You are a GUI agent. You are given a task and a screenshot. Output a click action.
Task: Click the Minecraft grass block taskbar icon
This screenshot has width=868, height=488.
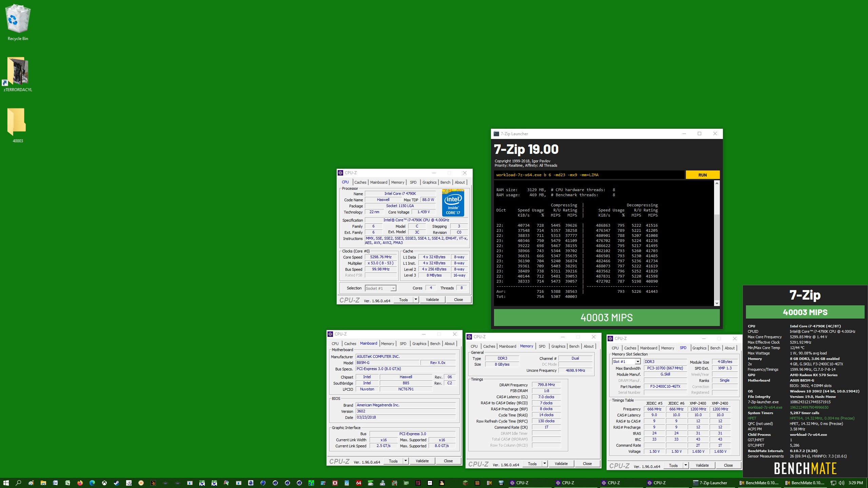point(466,483)
